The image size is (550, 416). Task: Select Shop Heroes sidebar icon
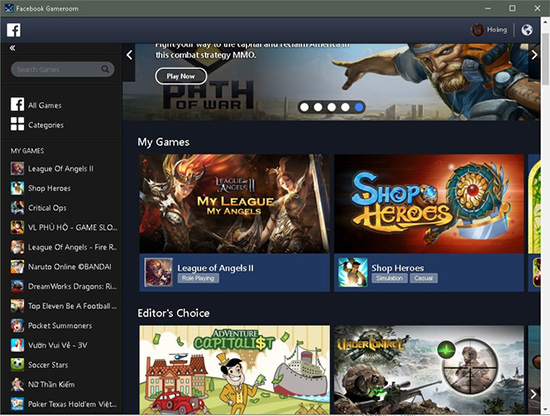coord(17,188)
